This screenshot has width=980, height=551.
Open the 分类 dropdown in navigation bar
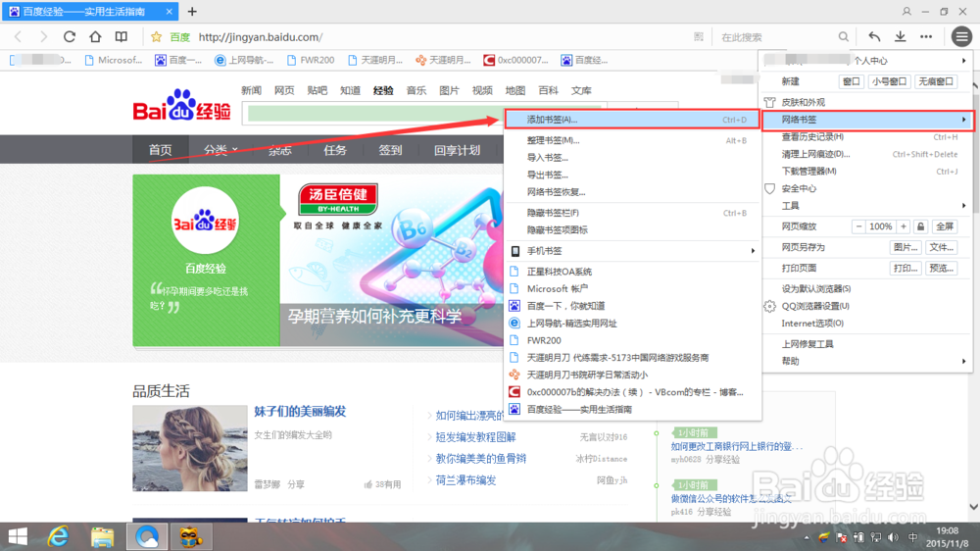click(220, 150)
